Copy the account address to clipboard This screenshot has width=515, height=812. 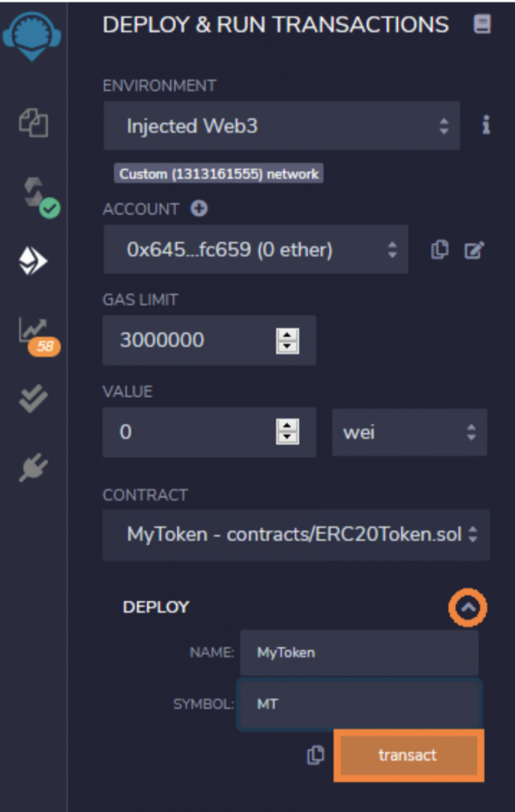click(440, 250)
